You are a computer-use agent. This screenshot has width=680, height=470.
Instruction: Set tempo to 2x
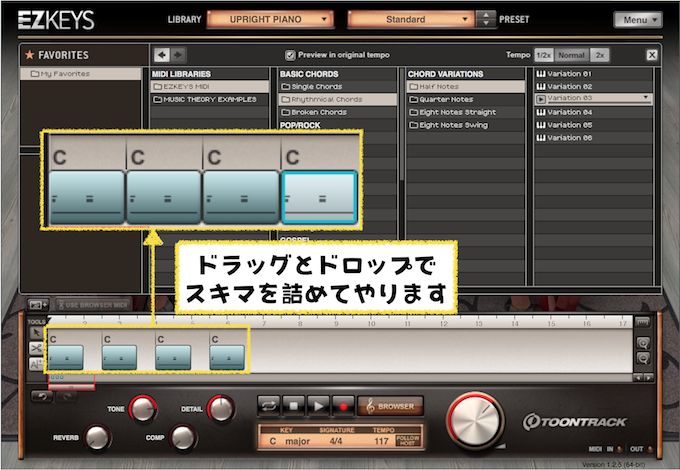pyautogui.click(x=600, y=55)
